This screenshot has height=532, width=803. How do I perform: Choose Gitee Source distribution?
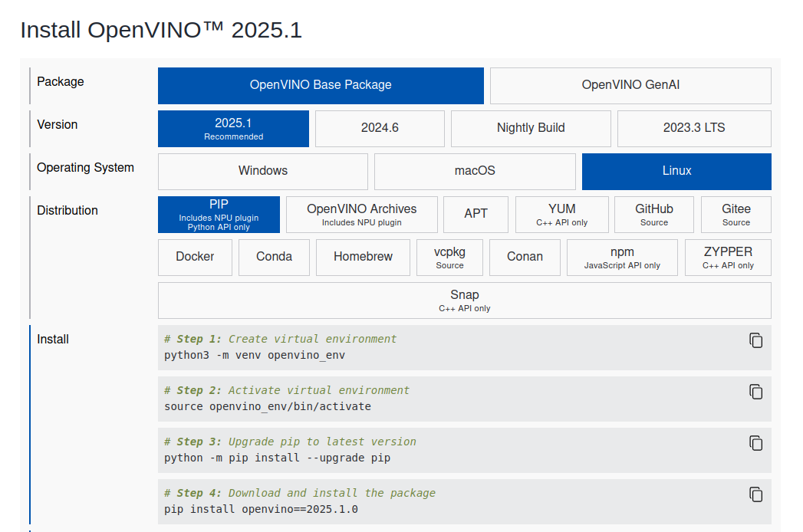point(736,215)
